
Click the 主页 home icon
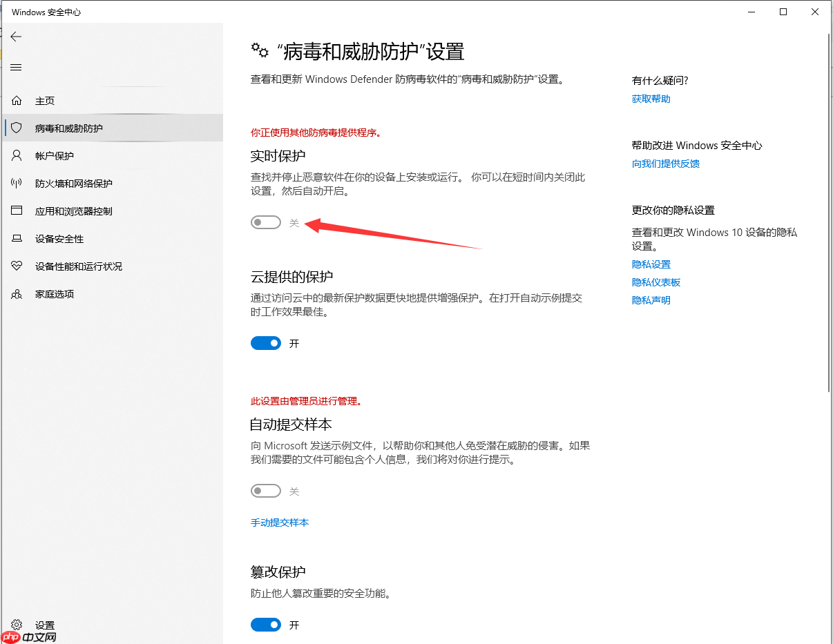point(16,100)
